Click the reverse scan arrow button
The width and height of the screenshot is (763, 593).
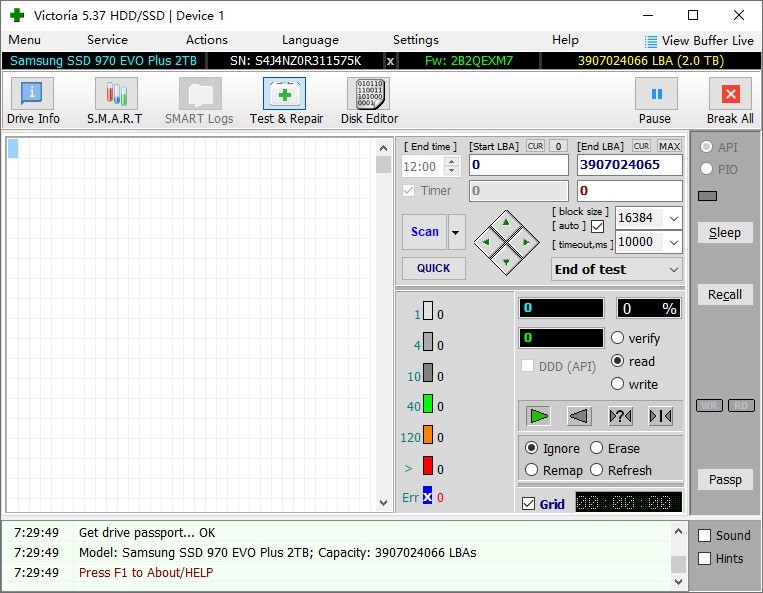(x=579, y=416)
